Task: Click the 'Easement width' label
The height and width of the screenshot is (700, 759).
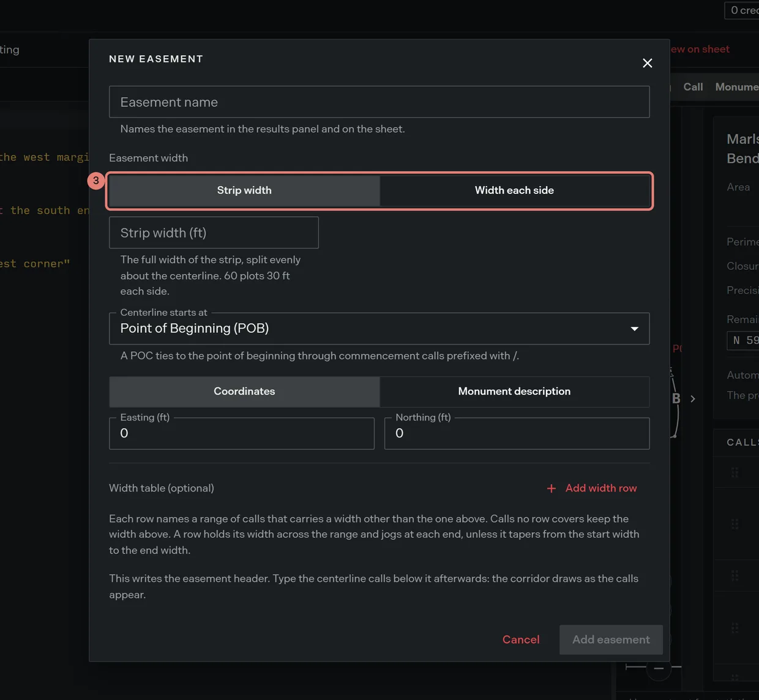Action: point(149,158)
